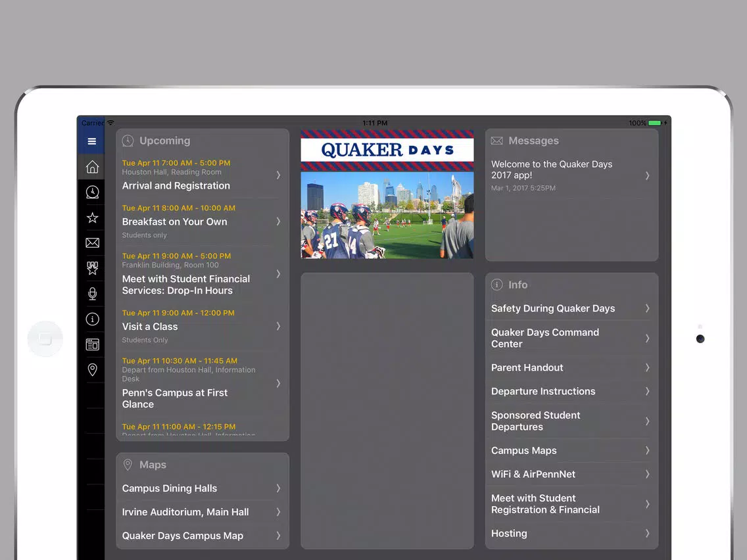The width and height of the screenshot is (747, 560).
Task: Select 'Houston Hall, Reading Room' location text
Action: 172,172
